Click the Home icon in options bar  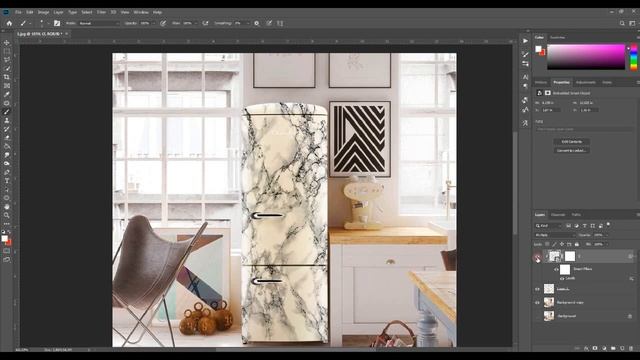pyautogui.click(x=9, y=23)
